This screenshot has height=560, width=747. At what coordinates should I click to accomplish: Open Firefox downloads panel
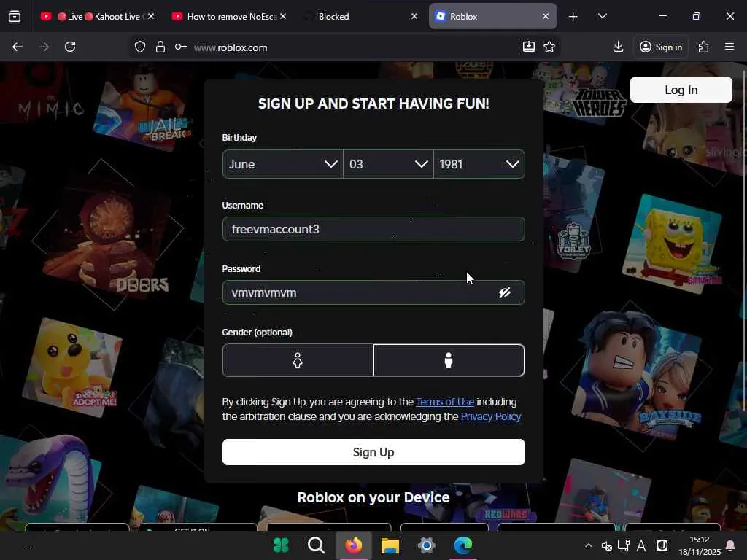(619, 47)
